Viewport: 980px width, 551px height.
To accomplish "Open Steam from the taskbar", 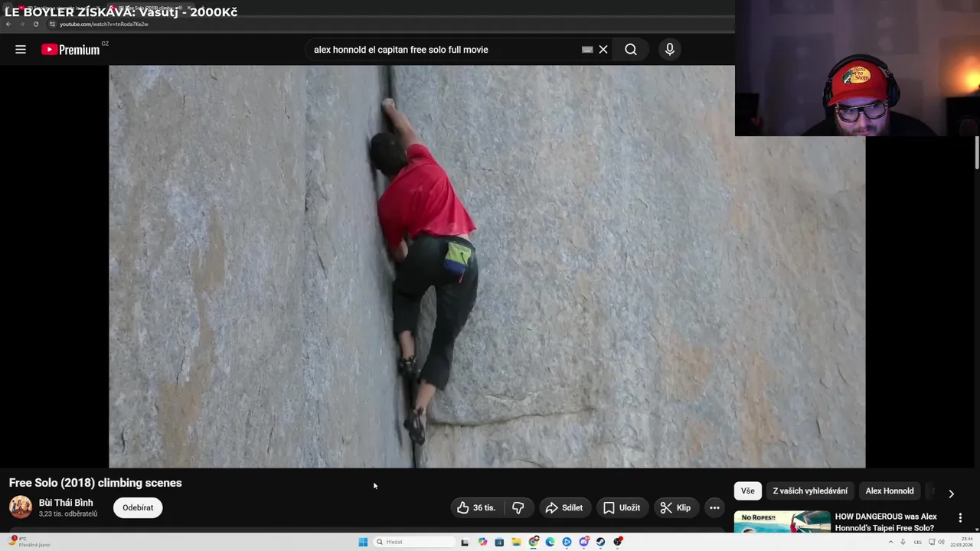I will pyautogui.click(x=600, y=542).
